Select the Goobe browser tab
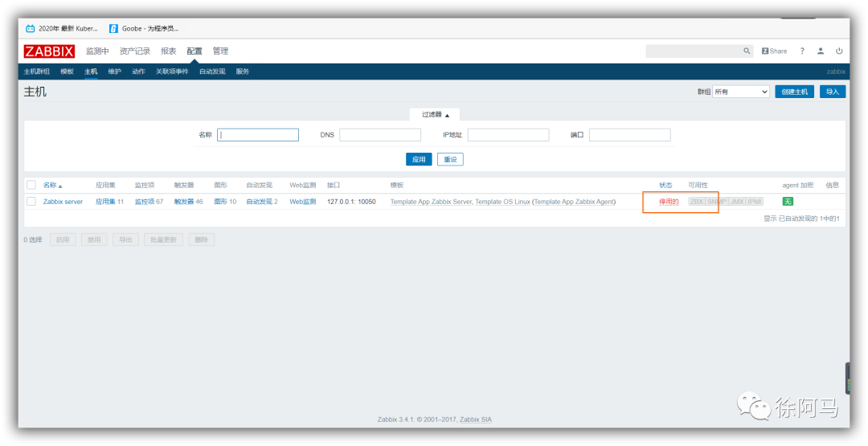Screen dimensions: 868x446 pyautogui.click(x=144, y=29)
